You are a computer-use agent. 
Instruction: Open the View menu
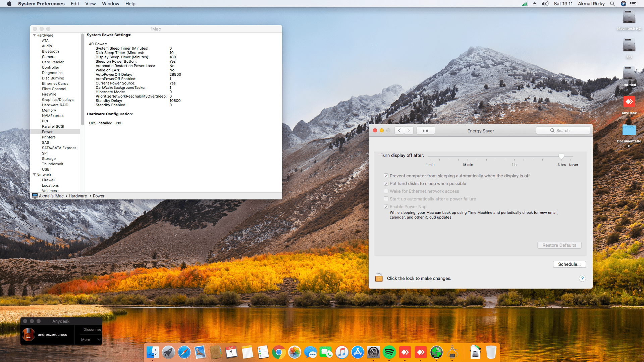tap(90, 4)
